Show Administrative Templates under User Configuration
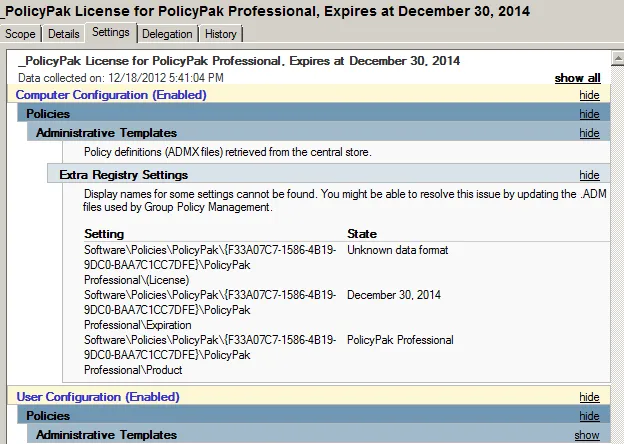Screen dimensions: 624x444 coord(587,435)
